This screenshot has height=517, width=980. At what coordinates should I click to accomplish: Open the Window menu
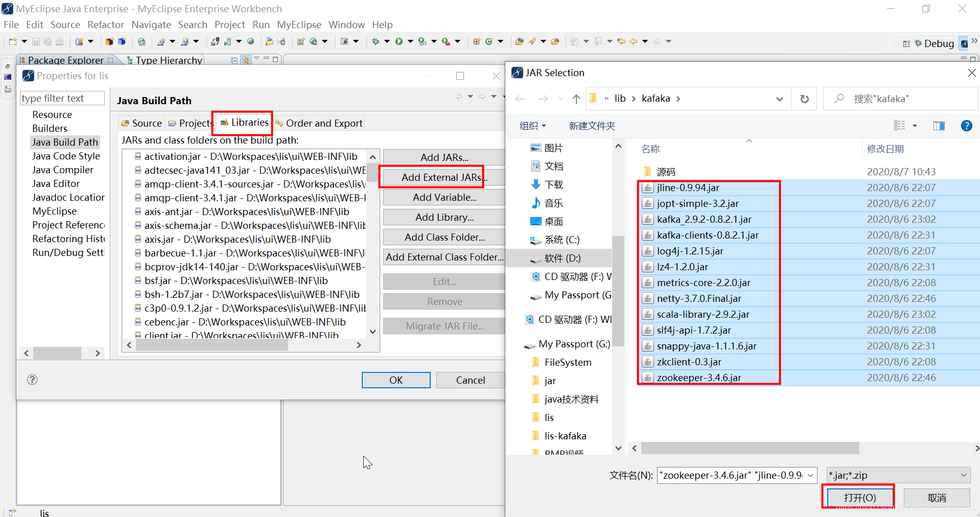click(x=346, y=25)
